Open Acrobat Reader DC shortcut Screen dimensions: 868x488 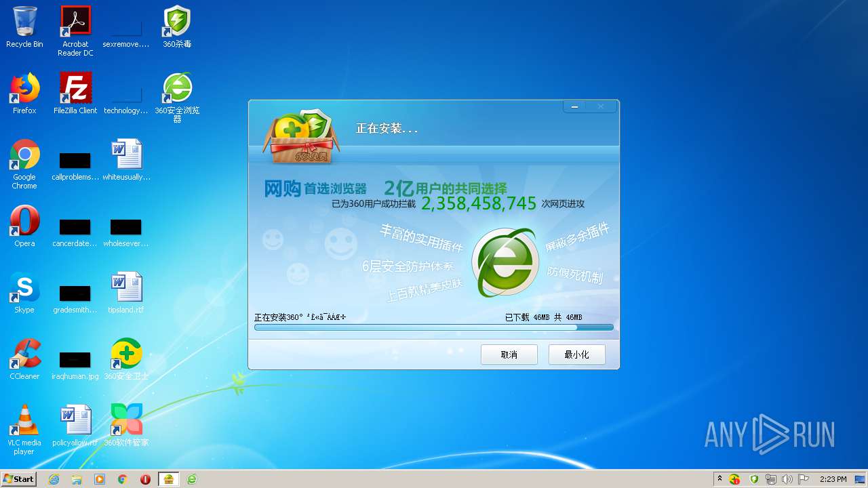coord(75,30)
